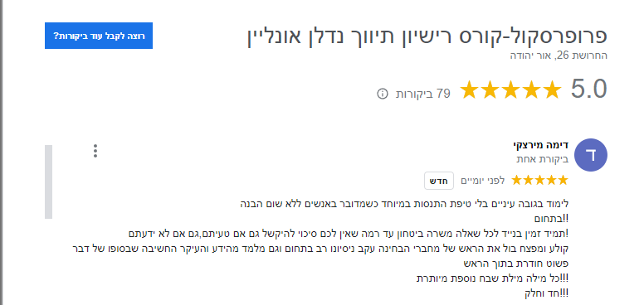The image size is (644, 305).
Task: Click the 'רוצה לקבל עוד ביקורות?' blue button
Action: pyautogui.click(x=99, y=36)
